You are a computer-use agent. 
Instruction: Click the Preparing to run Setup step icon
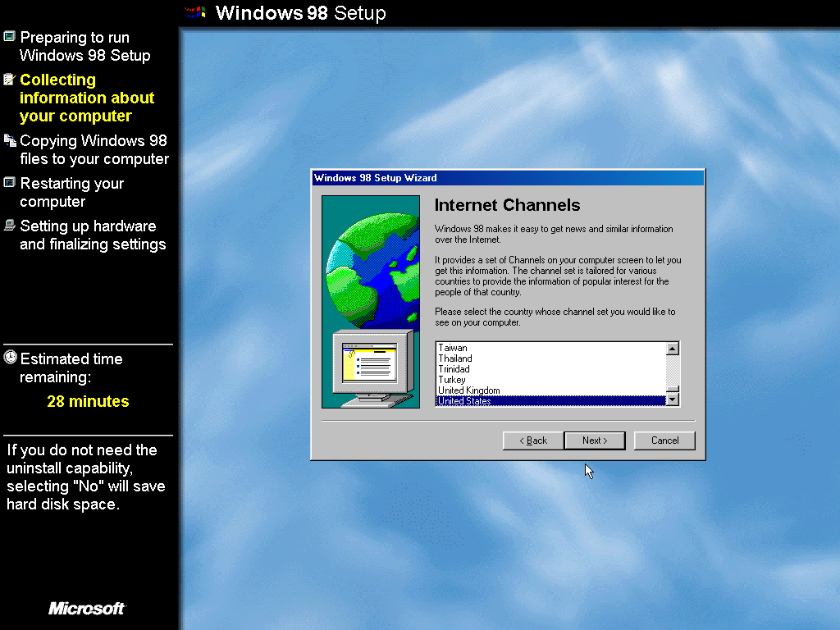pos(9,37)
